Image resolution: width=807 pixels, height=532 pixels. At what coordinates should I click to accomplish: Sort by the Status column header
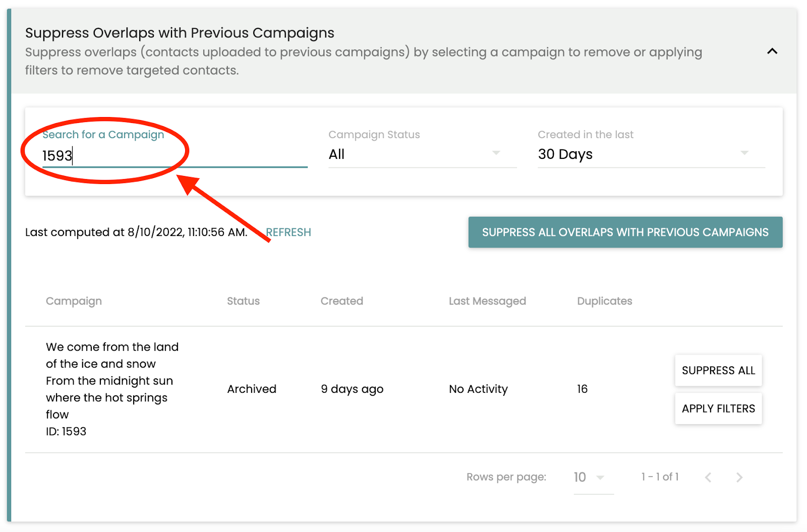tap(243, 301)
